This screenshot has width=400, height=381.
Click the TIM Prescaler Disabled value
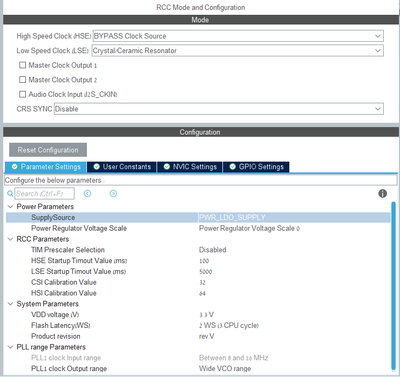click(213, 250)
